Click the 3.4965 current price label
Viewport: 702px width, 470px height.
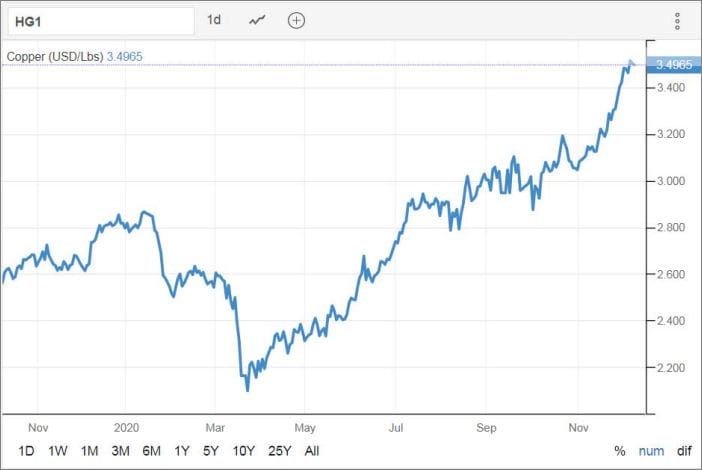coord(672,65)
